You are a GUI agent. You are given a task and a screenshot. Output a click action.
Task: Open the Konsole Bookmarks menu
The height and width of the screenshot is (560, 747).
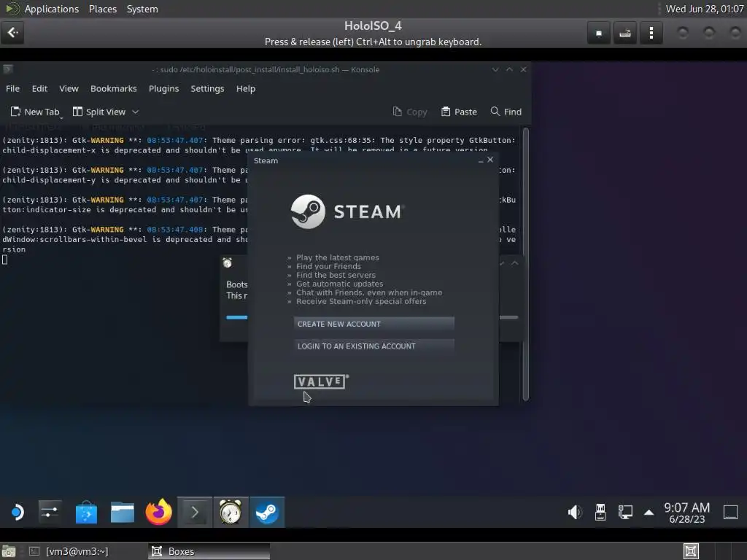[x=113, y=88]
